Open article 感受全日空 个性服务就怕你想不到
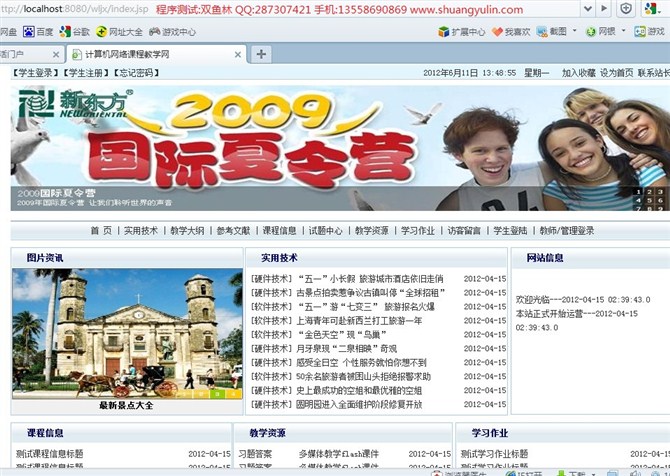The width and height of the screenshot is (670, 476). pos(361,363)
